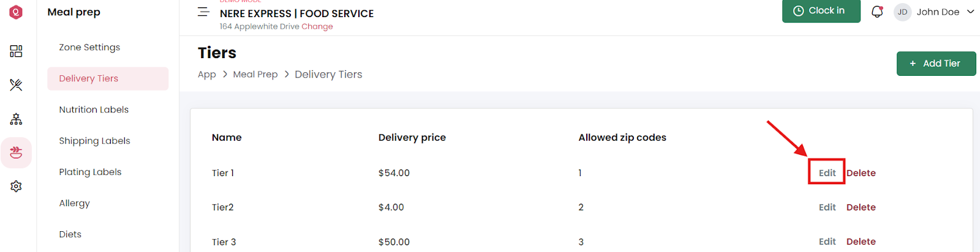Open the organization hierarchy icon
This screenshot has height=252, width=980.
(16, 119)
